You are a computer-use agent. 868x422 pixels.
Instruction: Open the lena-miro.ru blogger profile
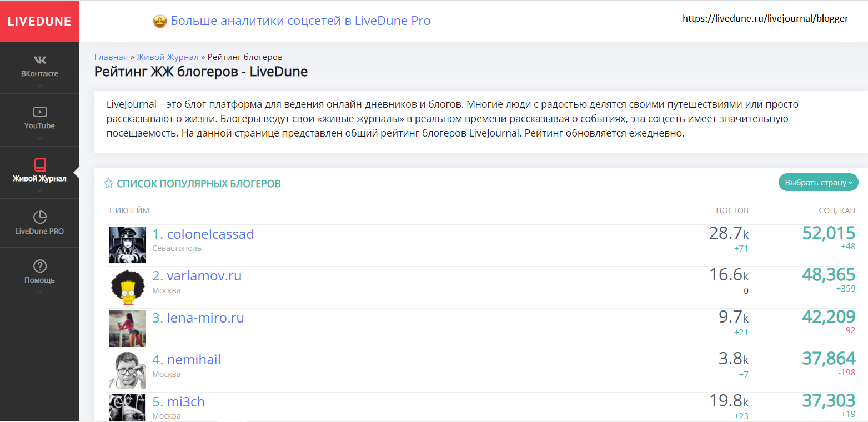coord(205,318)
